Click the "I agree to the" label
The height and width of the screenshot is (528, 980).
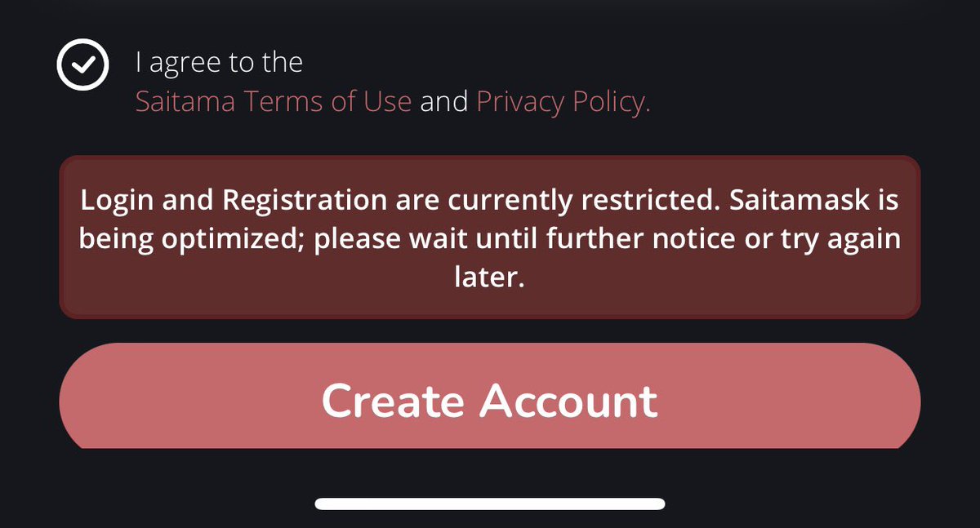click(x=219, y=64)
